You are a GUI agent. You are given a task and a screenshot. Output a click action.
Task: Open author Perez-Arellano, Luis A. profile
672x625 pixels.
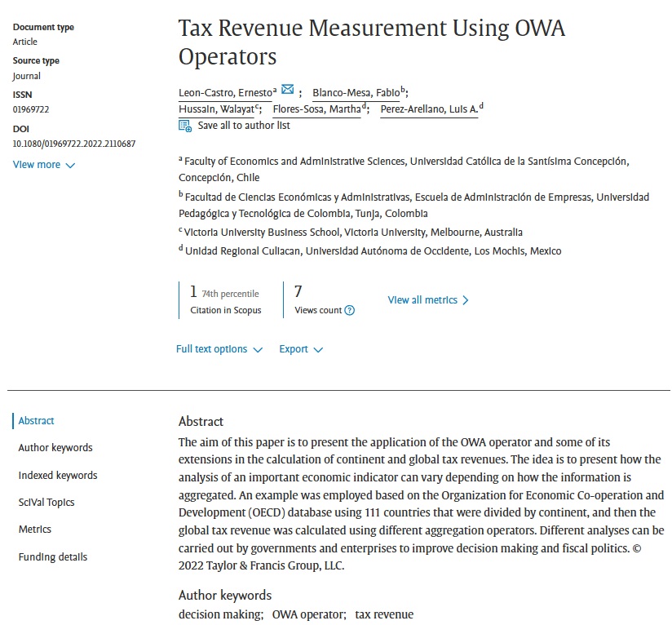point(429,109)
